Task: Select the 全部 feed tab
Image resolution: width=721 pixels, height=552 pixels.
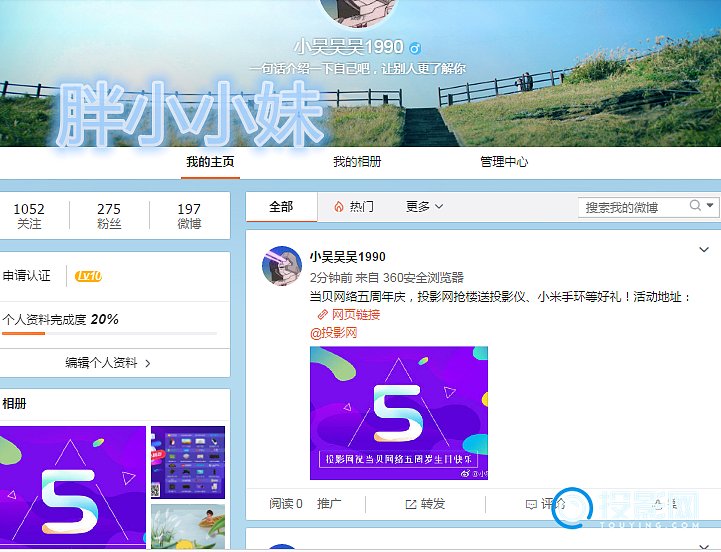Action: 281,207
